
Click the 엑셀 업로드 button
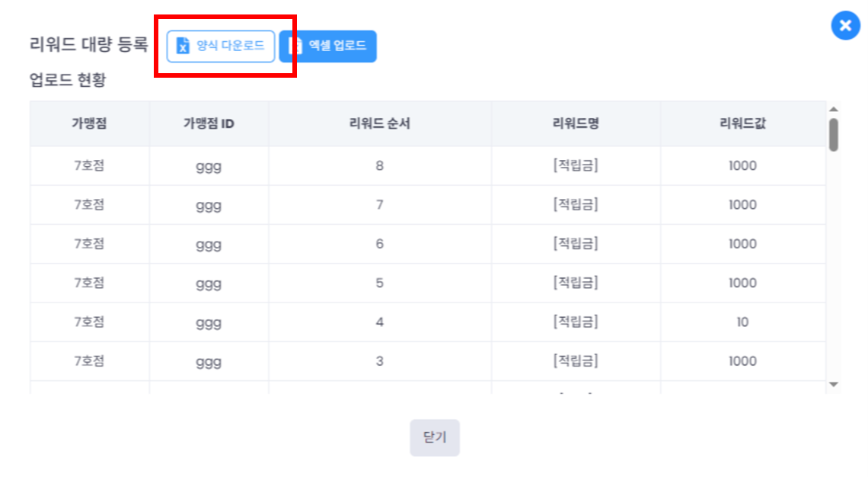pyautogui.click(x=327, y=46)
